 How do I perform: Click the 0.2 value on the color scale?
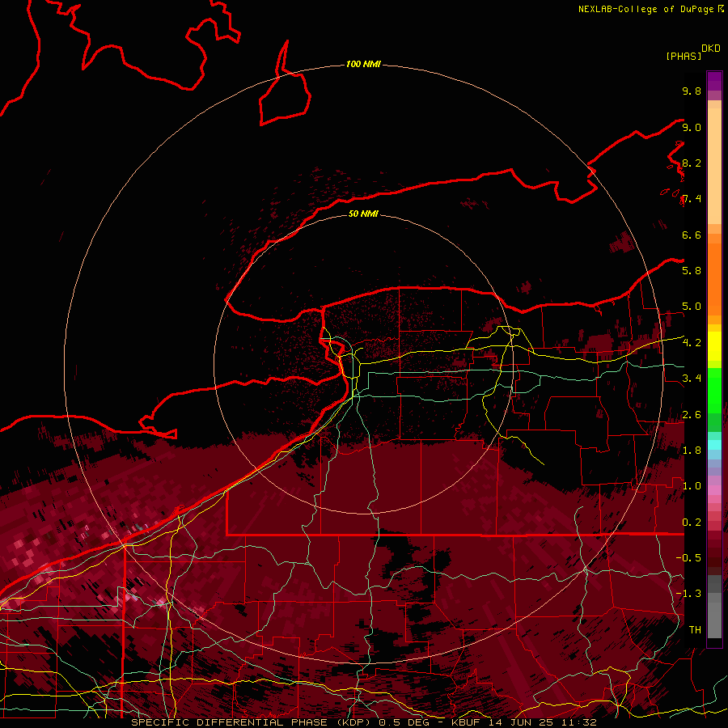coord(692,522)
